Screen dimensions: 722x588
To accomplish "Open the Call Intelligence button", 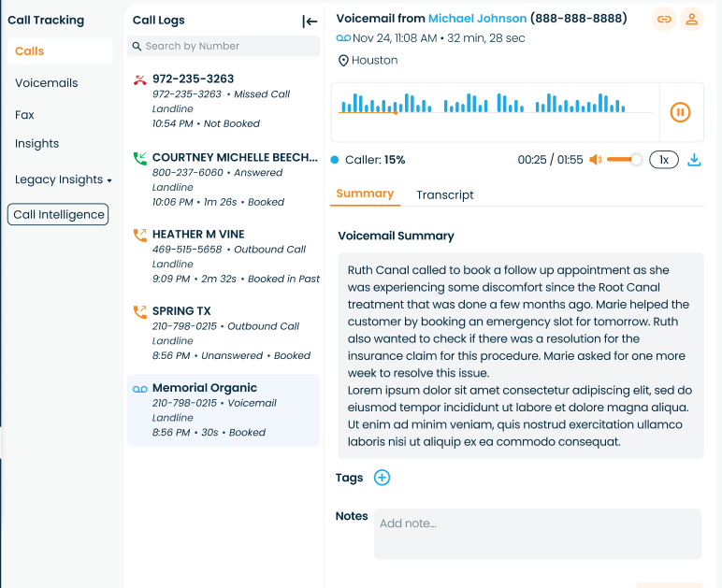I will click(x=58, y=215).
